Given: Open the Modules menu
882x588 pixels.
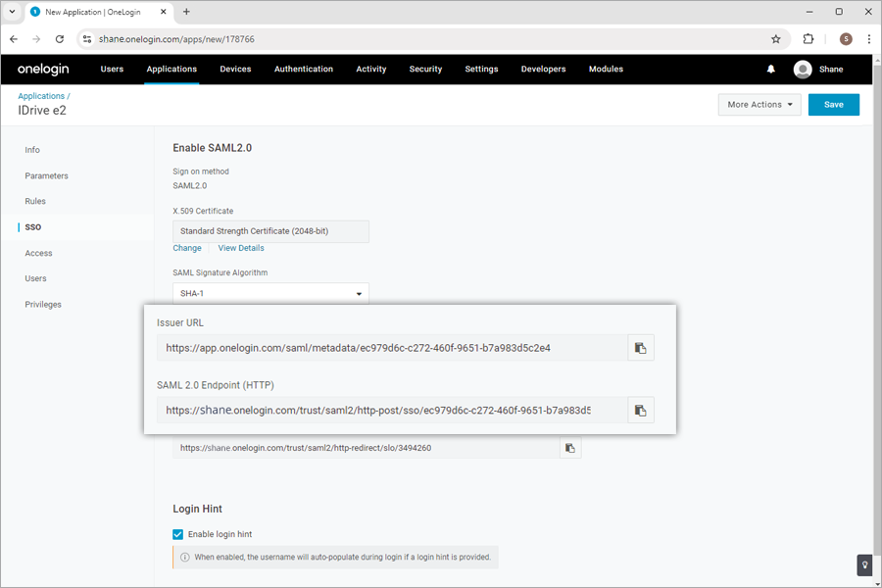Looking at the screenshot, I should (x=606, y=70).
